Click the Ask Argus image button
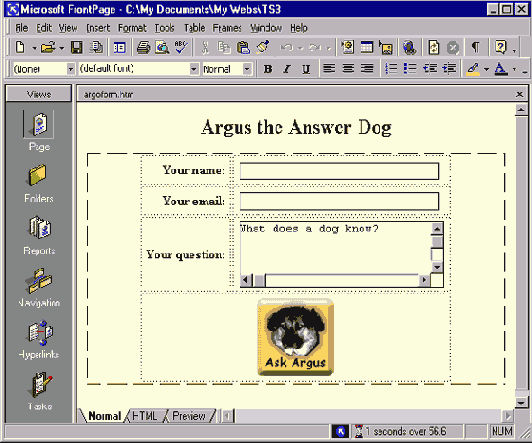 296,337
